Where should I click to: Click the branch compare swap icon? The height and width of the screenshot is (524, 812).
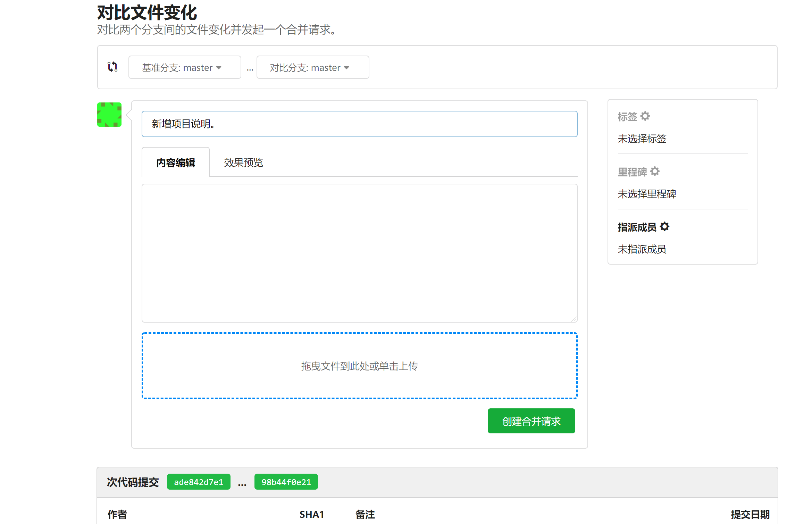[x=112, y=67]
